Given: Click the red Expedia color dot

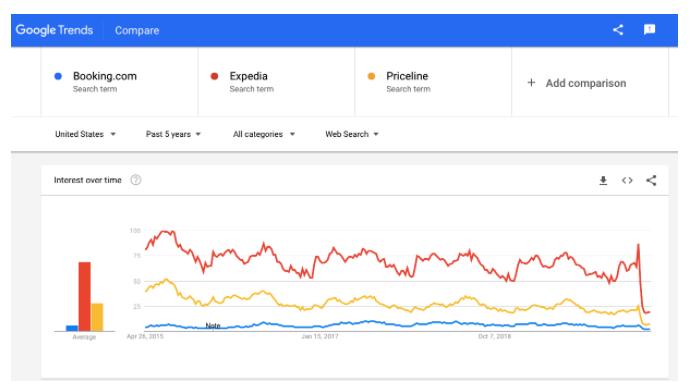Looking at the screenshot, I should click(214, 76).
